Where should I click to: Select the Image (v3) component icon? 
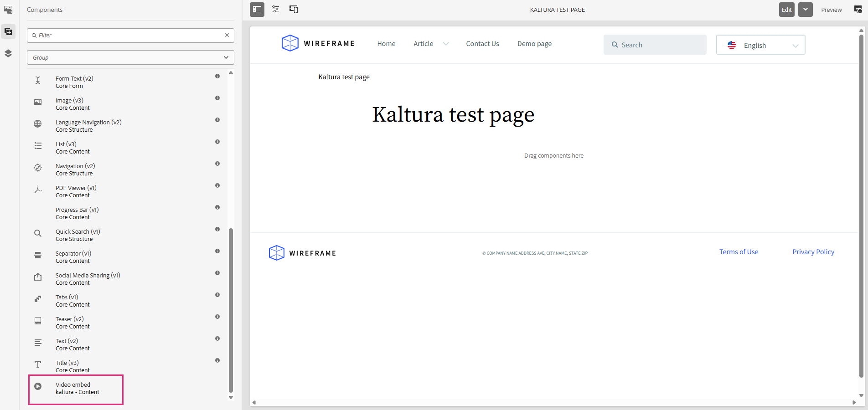[38, 102]
